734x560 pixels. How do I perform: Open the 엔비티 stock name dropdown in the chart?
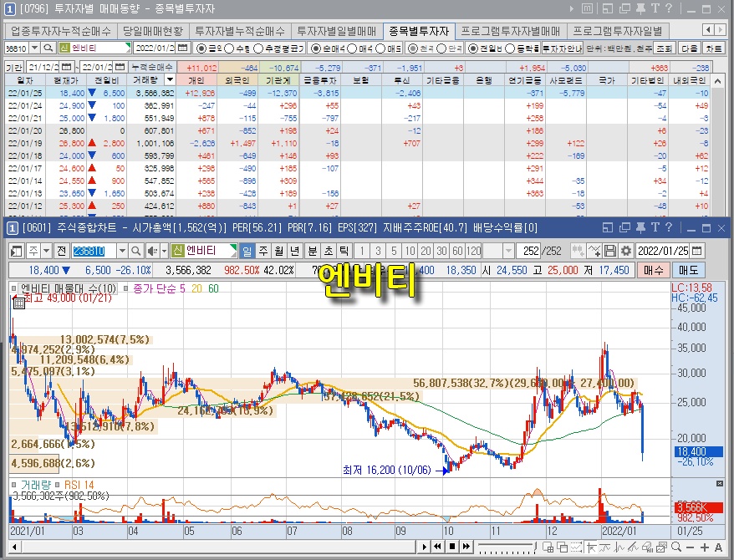232,252
